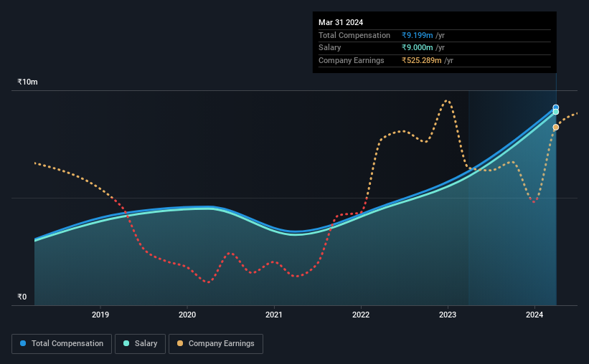Screen dimensions: 589x364
Task: Select the 2021 x-axis label
Action: click(274, 315)
